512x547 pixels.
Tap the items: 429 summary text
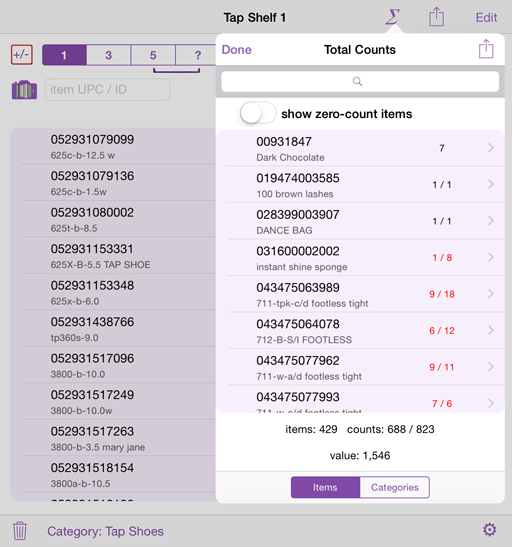[x=311, y=429]
